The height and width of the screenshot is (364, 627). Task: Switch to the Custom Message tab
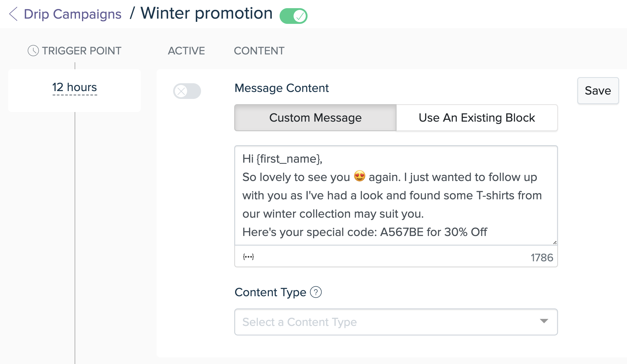315,118
